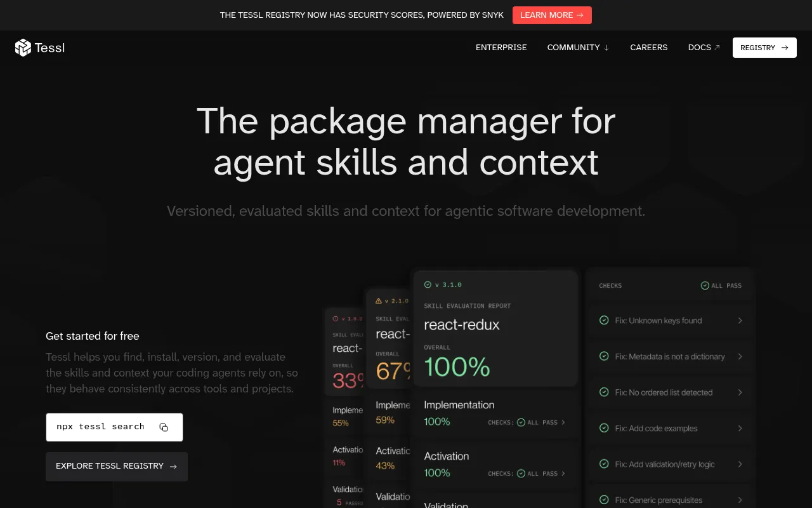Click the Tessl wordmark home link
The width and height of the screenshot is (812, 508).
[49, 48]
